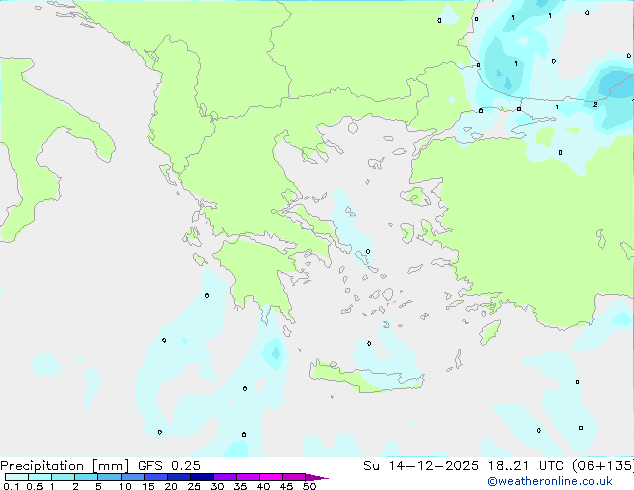Screen dimensions: 634x490
Task: Click the 20–25 mm legend color swatch
Action: coord(179,477)
